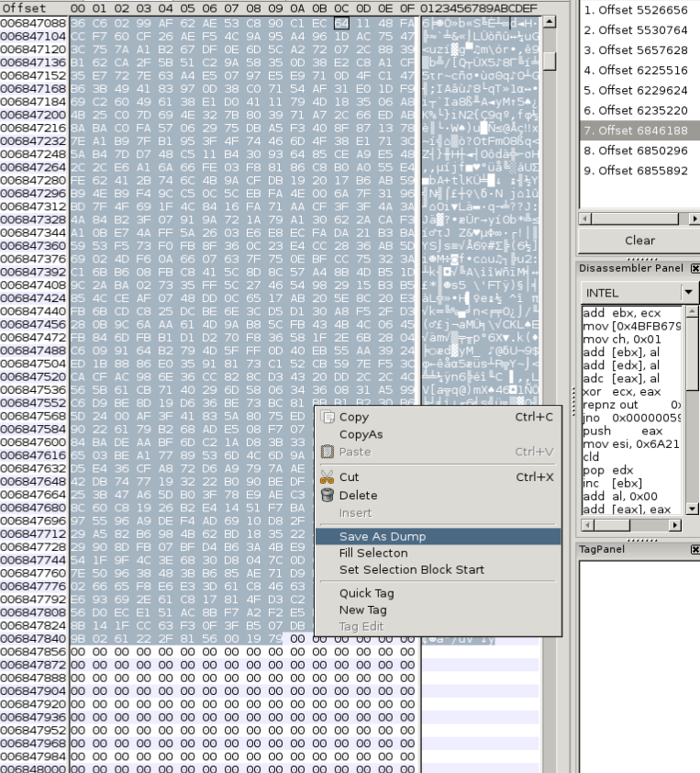Click inside the empty TagPanel list
This screenshot has width=700, height=773.
(x=639, y=666)
